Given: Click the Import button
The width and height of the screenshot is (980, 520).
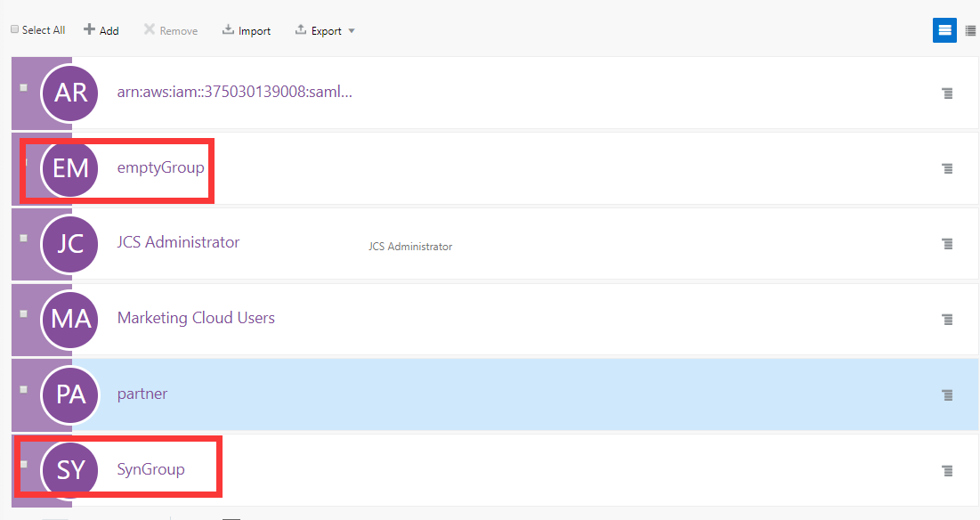Looking at the screenshot, I should click(247, 30).
